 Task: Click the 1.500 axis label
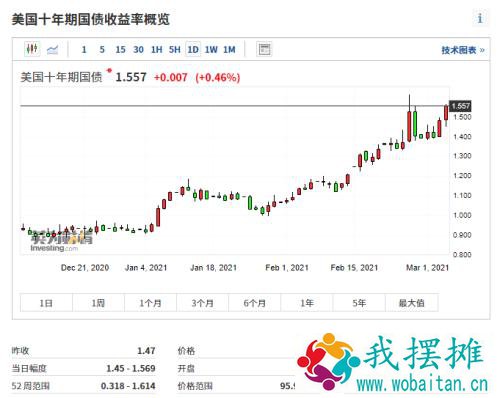[x=462, y=117]
